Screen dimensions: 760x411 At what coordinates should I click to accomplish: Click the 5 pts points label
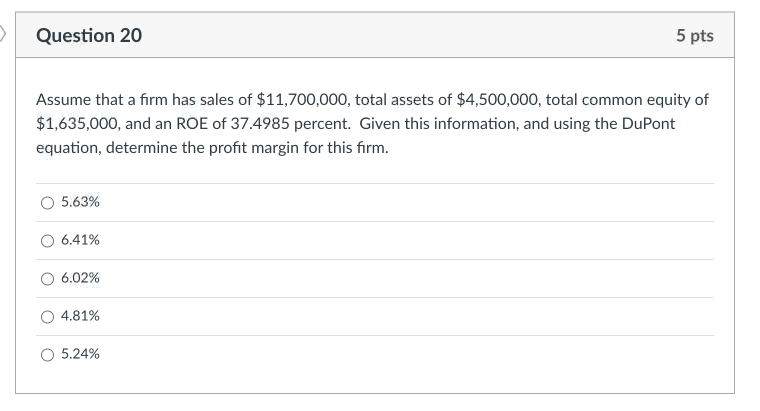pos(694,36)
